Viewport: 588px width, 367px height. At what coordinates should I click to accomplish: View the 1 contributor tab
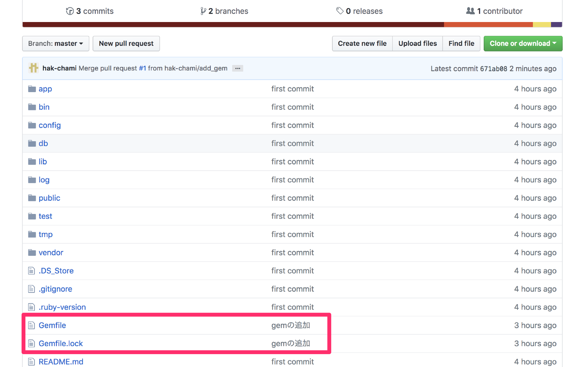[494, 11]
